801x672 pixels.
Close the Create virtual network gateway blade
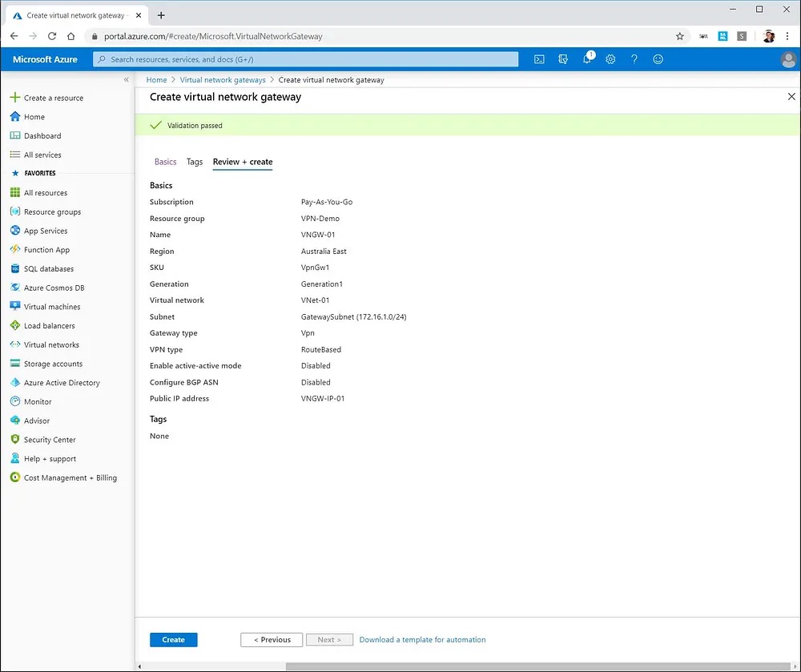click(791, 96)
